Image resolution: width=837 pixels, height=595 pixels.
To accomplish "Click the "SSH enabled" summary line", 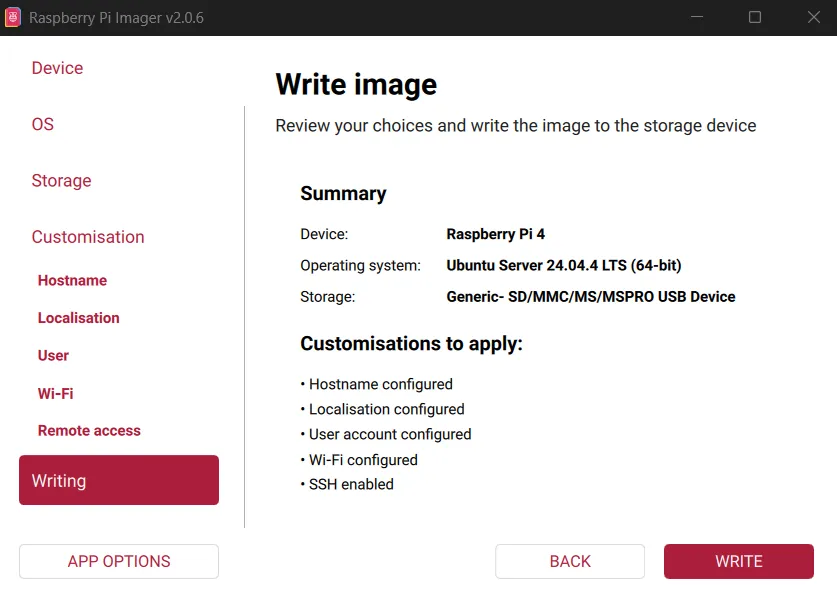I will pos(350,484).
